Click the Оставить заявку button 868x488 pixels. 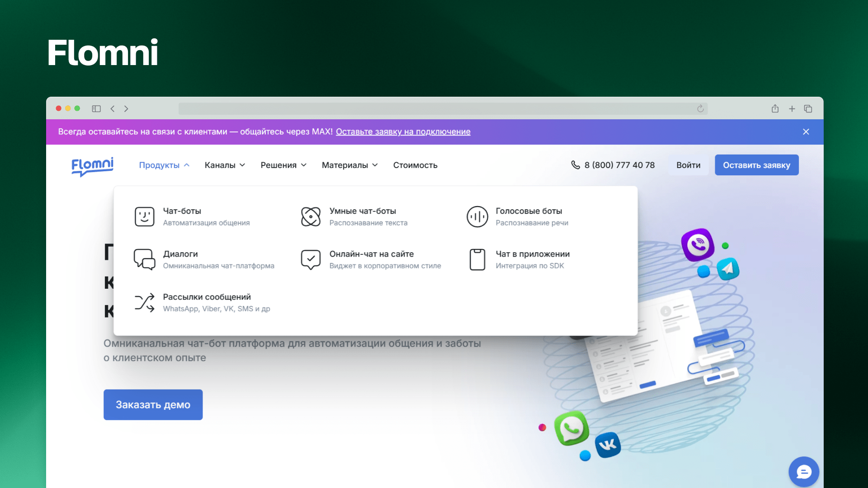(756, 165)
